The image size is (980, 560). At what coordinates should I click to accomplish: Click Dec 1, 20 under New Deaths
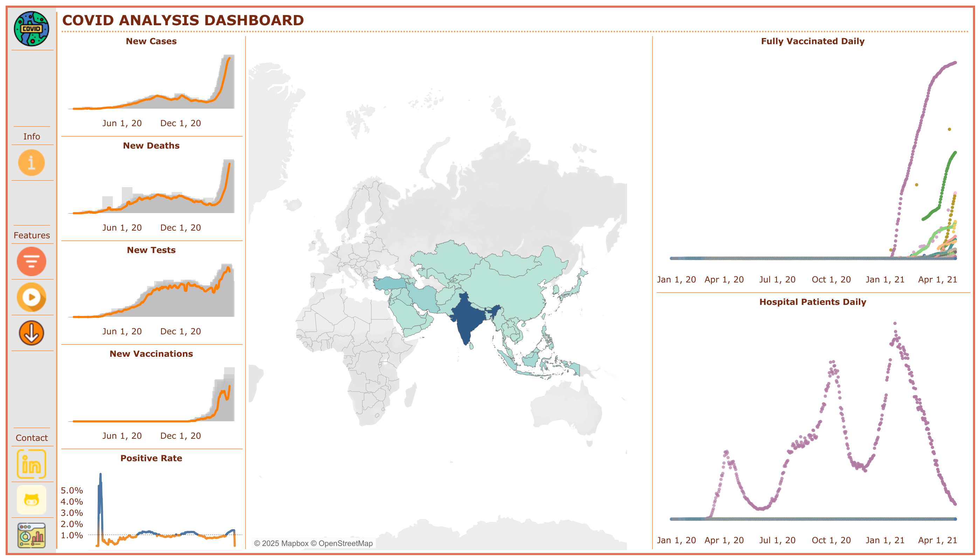[181, 228]
